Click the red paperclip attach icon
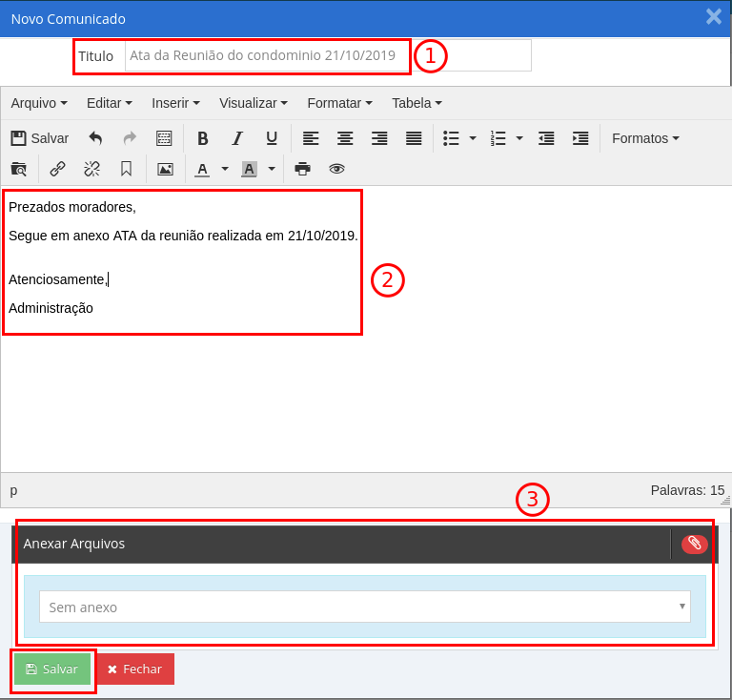732x700 pixels. click(x=695, y=544)
